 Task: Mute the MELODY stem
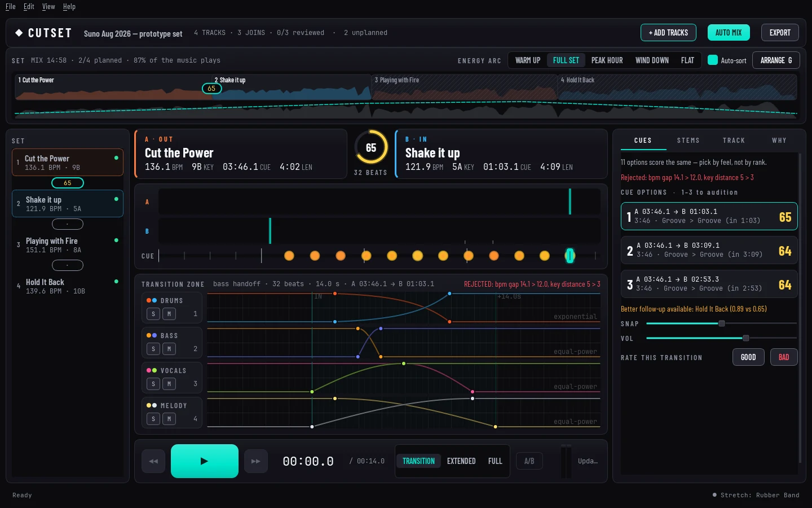[169, 419]
